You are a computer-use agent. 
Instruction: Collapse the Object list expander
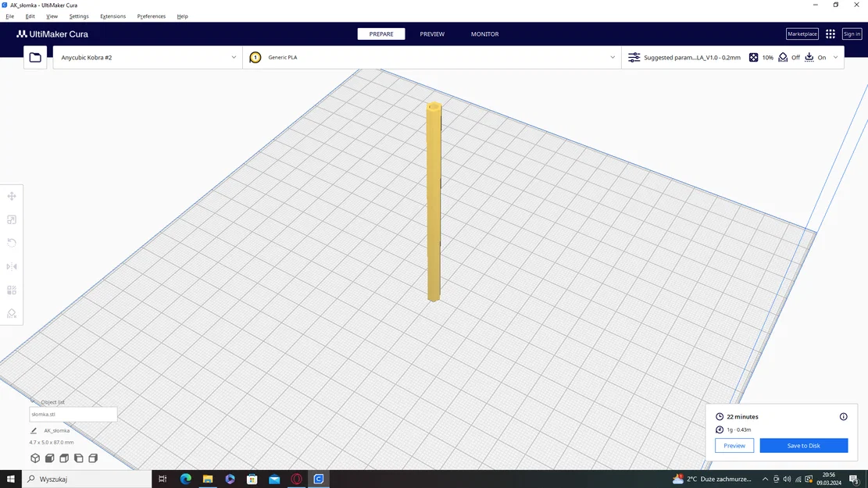(x=34, y=401)
